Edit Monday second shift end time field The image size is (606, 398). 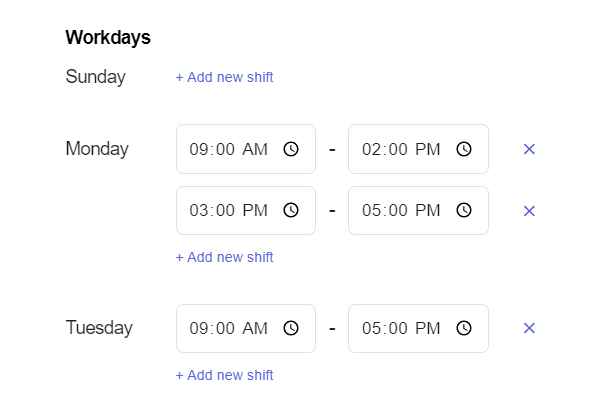[x=419, y=211]
